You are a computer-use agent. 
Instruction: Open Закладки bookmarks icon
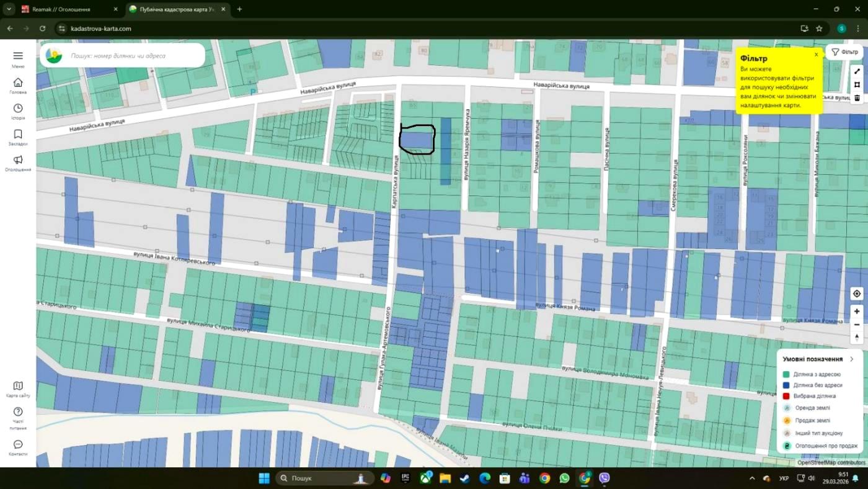pos(18,134)
